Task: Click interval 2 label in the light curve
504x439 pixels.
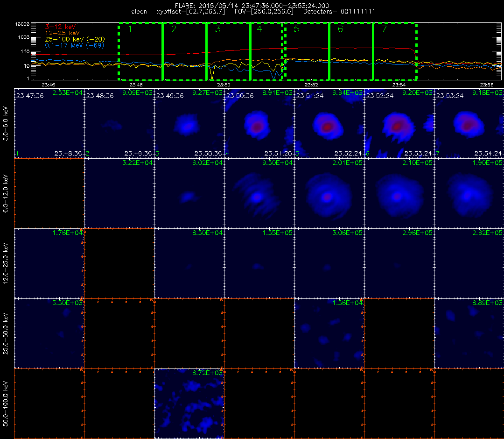Action: pyautogui.click(x=174, y=29)
